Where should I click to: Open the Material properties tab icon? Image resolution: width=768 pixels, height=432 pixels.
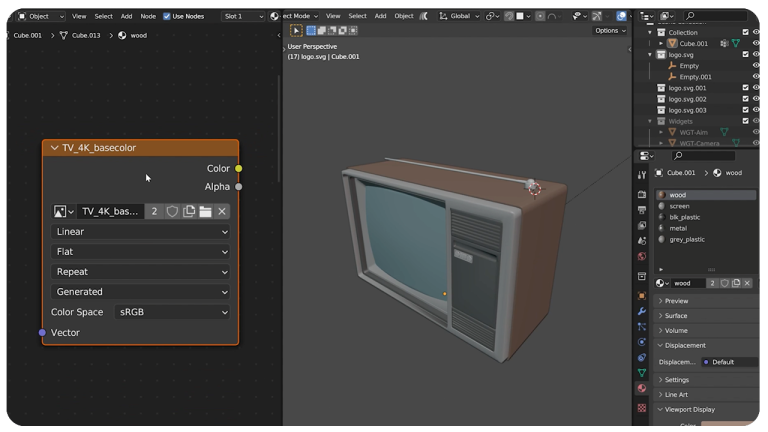point(642,388)
